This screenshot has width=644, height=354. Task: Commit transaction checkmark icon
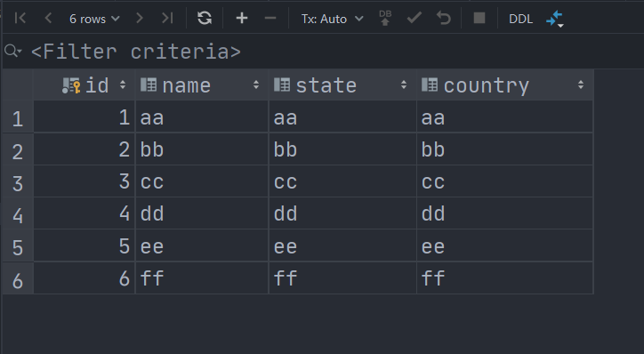point(414,19)
